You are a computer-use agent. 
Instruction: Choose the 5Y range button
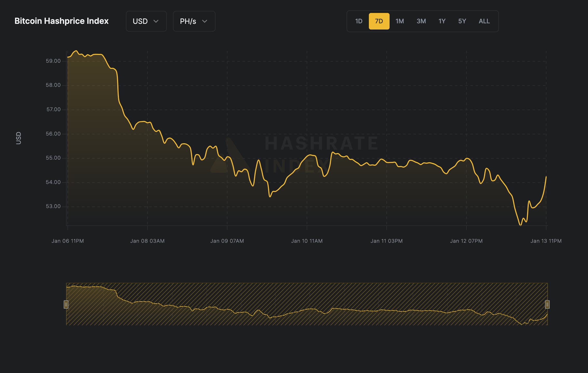[x=462, y=21]
